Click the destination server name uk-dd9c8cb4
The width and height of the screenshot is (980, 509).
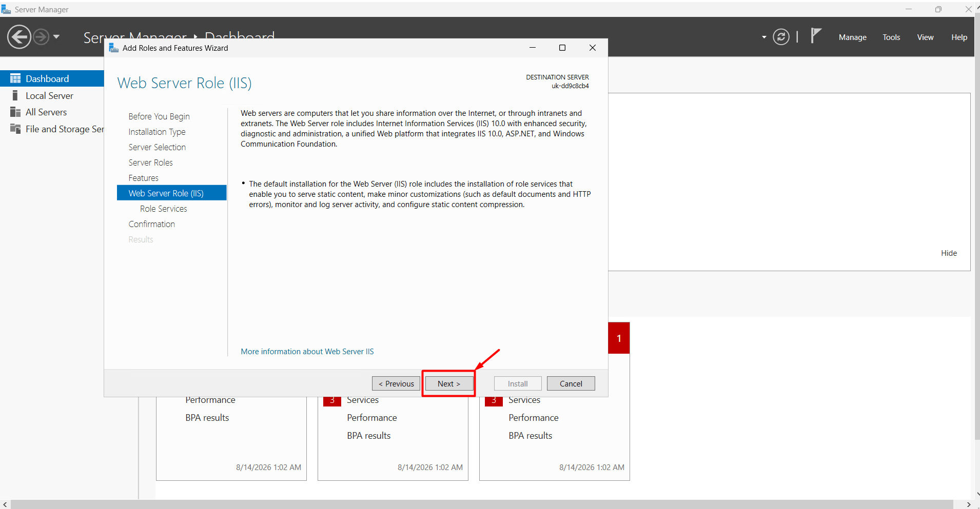click(x=570, y=86)
